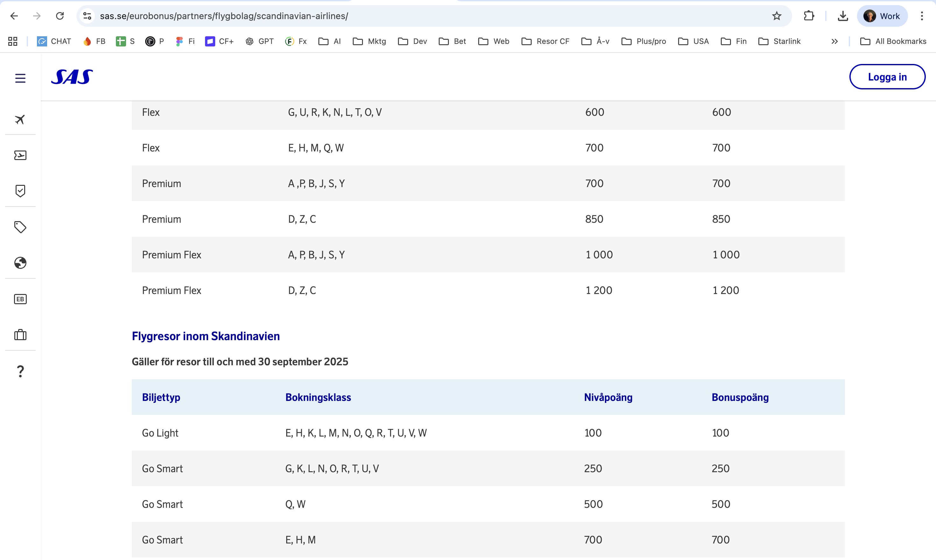Click the SAS logo
This screenshot has height=560, width=936.
click(72, 77)
